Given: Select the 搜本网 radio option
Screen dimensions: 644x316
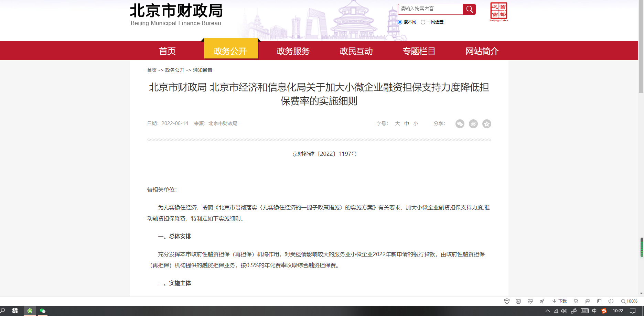Looking at the screenshot, I should tap(400, 22).
